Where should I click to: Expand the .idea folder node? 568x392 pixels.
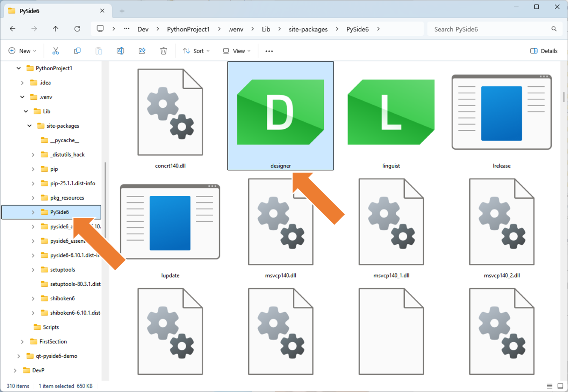click(22, 83)
